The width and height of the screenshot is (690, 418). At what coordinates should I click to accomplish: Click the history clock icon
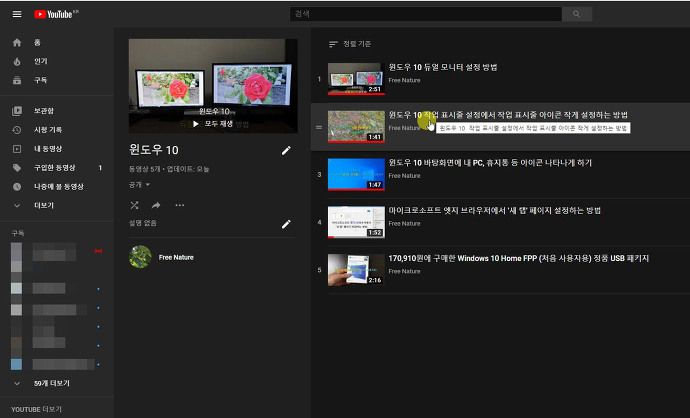(17, 130)
